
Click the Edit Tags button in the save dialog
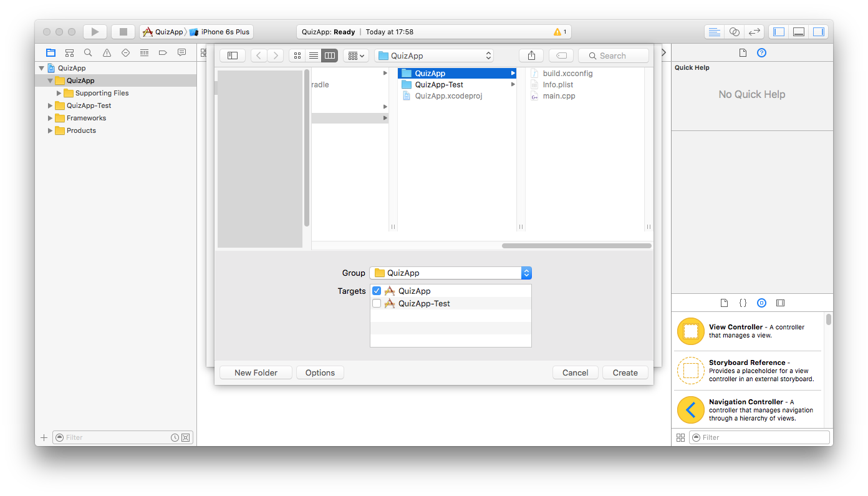point(561,56)
